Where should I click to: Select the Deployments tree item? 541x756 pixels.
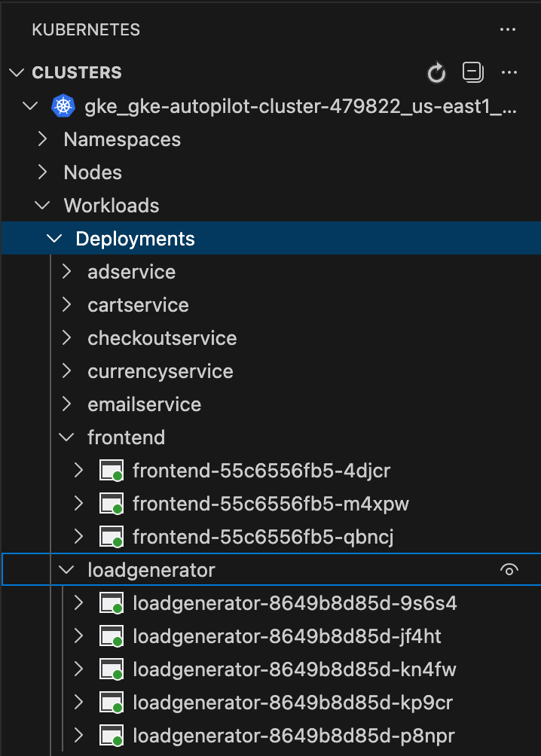[135, 239]
